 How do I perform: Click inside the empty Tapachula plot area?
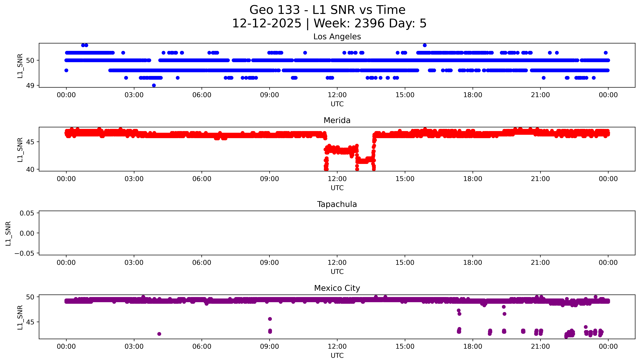pyautogui.click(x=337, y=232)
